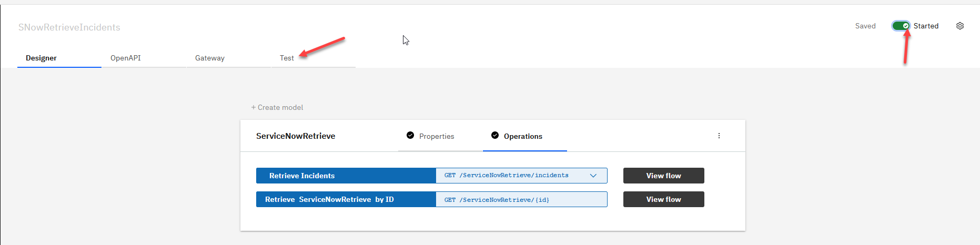Open the settings gear icon

pyautogui.click(x=960, y=26)
